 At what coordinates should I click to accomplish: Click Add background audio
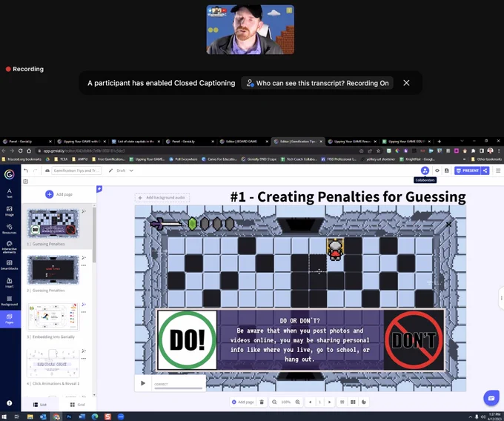[162, 198]
